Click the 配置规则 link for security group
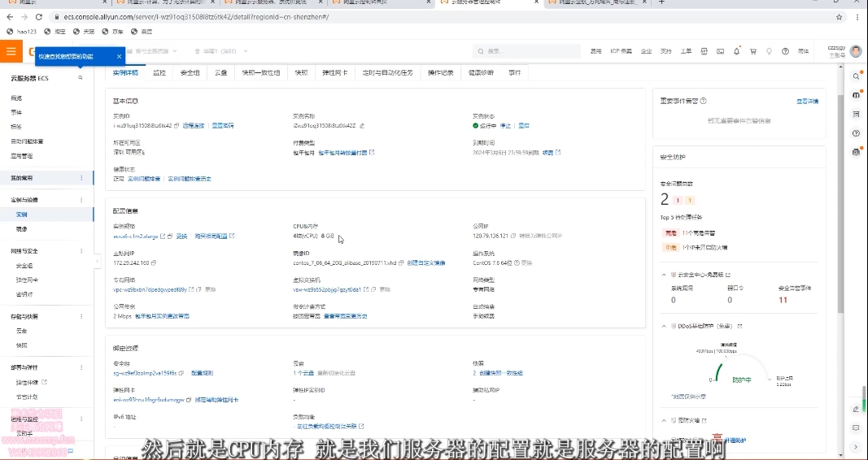Viewport: 868px width, 460px height. pos(202,374)
